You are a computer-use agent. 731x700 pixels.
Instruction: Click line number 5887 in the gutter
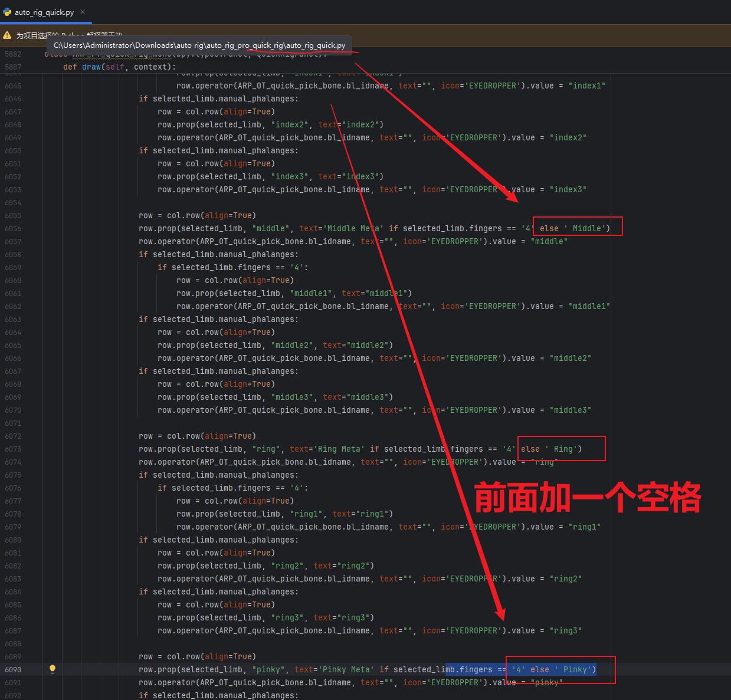pyautogui.click(x=13, y=67)
